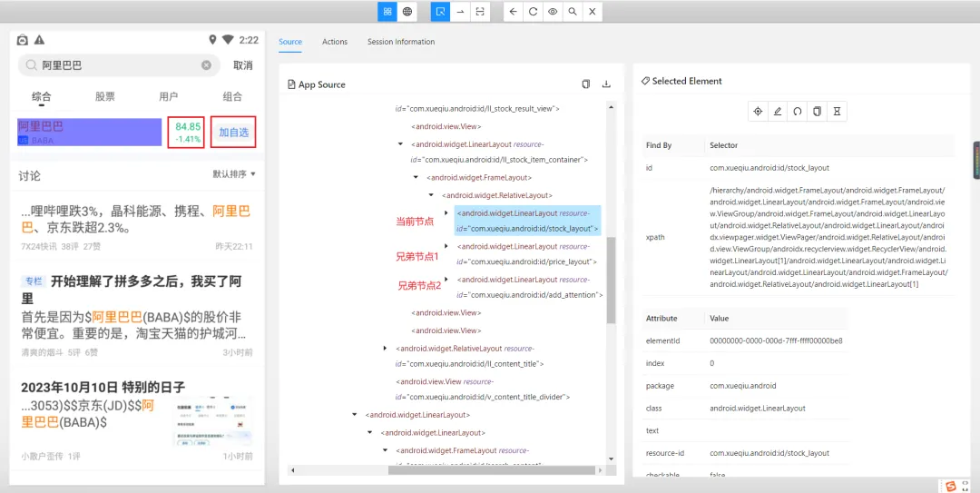Toggle recording with the eye icon
Image resolution: width=980 pixels, height=493 pixels.
[553, 11]
